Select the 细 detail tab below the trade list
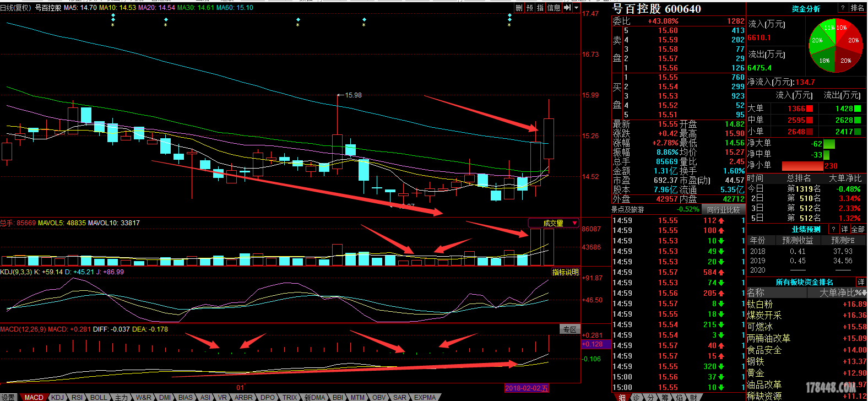 pos(622,397)
